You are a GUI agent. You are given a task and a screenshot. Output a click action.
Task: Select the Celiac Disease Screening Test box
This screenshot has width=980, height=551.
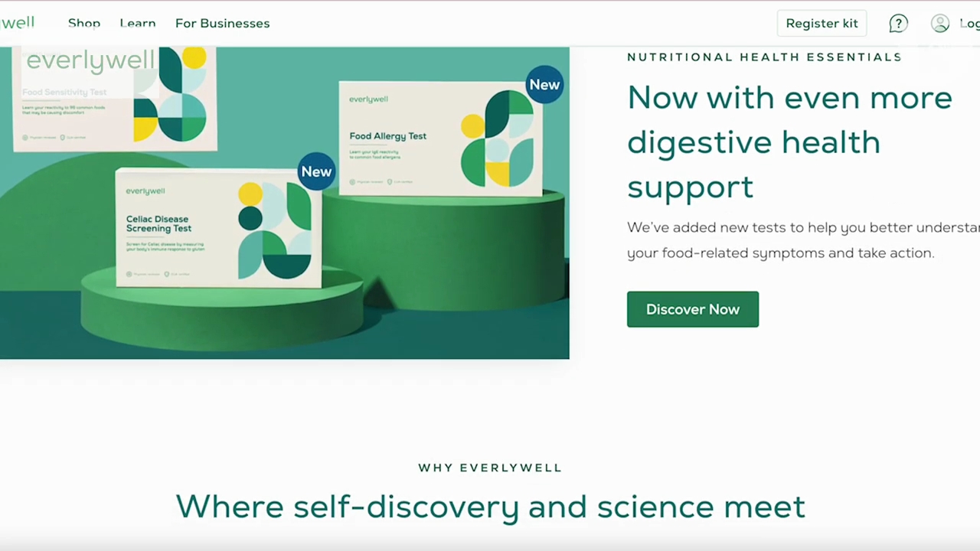point(218,228)
